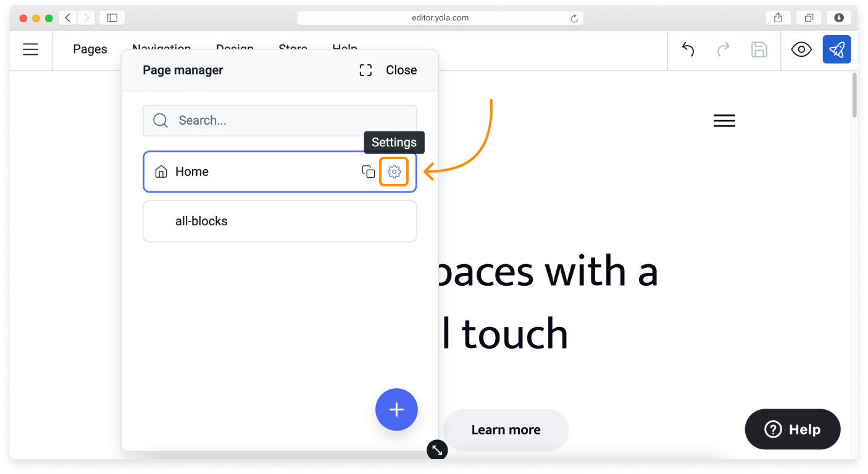Open the Publish (paper plane) button
The width and height of the screenshot is (868, 474).
point(837,49)
